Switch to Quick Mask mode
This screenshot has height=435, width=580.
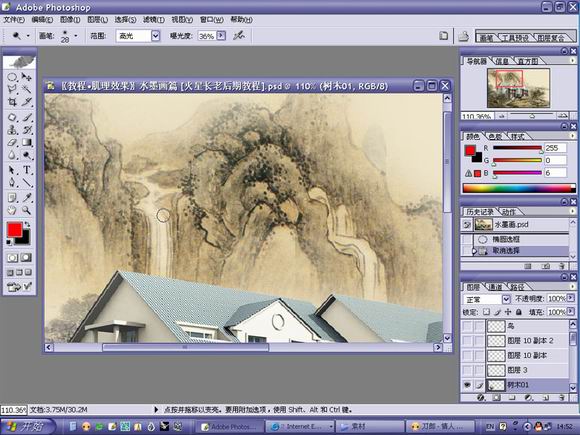tap(26, 258)
